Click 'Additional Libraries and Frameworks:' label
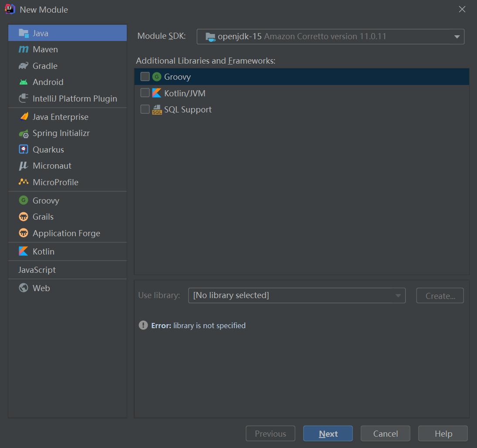 click(206, 61)
